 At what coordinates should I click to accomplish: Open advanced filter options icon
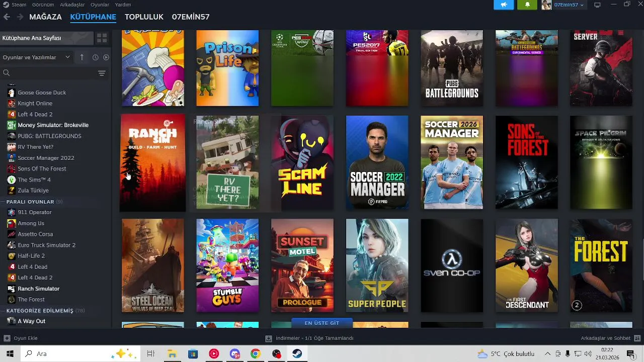102,73
